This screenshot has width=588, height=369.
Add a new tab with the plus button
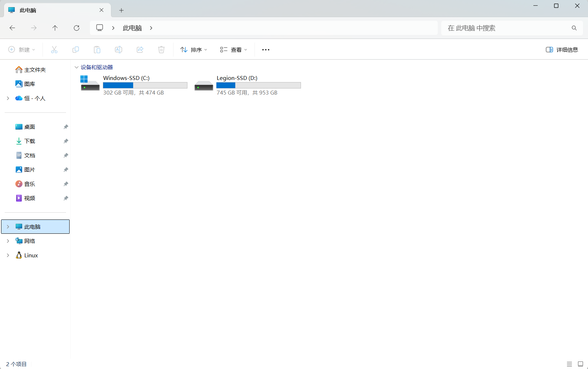(121, 10)
